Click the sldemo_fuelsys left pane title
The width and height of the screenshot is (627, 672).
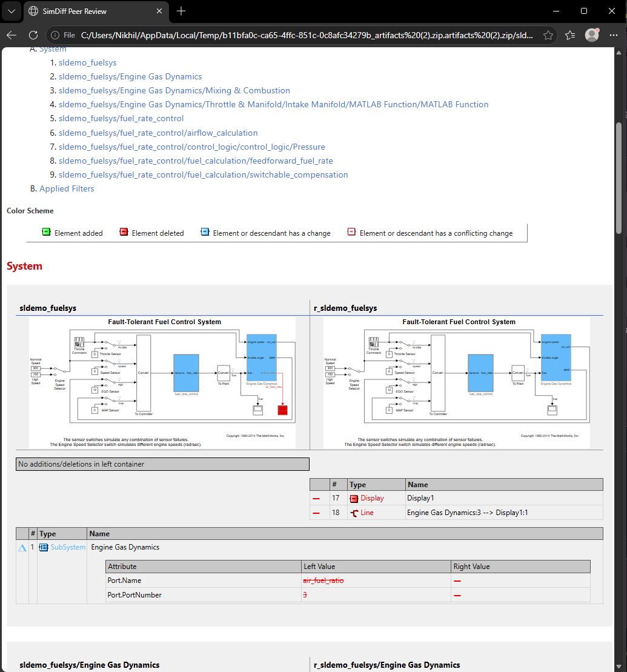[48, 308]
